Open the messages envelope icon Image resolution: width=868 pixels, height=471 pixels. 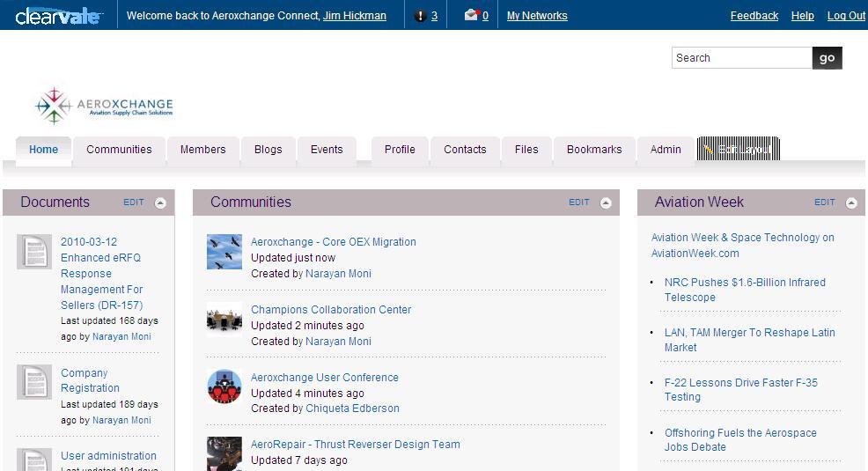coord(472,15)
